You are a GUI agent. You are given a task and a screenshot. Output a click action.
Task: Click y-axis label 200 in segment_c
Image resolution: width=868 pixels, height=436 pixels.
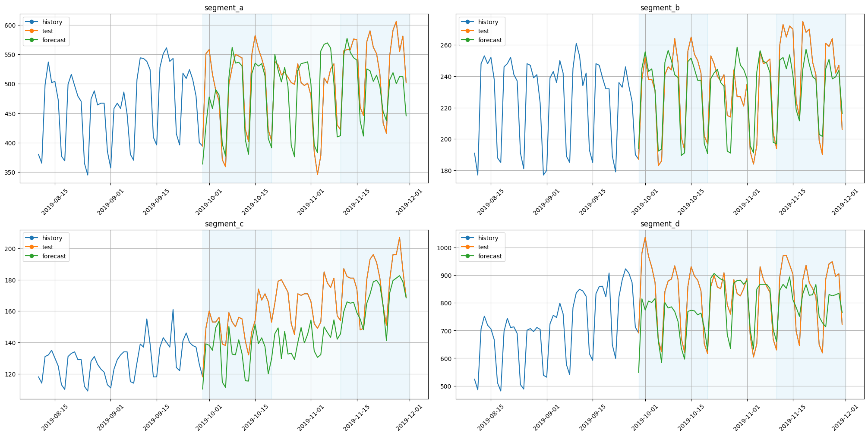click(11, 249)
